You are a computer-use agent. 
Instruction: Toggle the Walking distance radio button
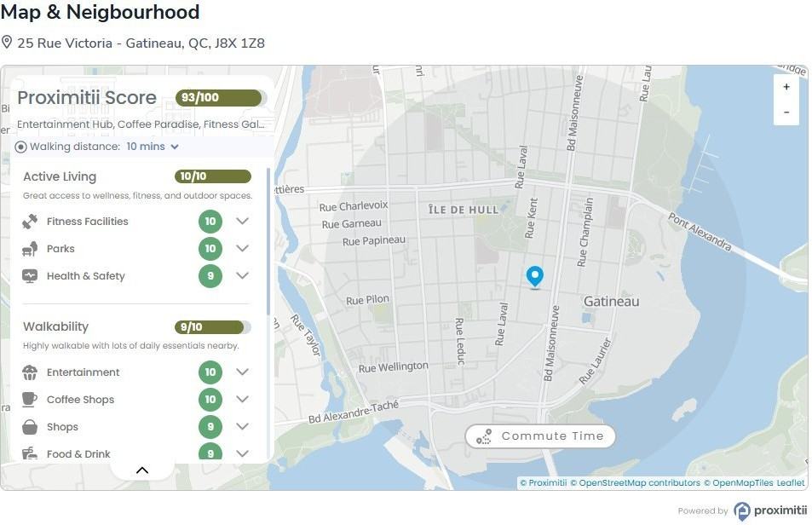(x=20, y=147)
